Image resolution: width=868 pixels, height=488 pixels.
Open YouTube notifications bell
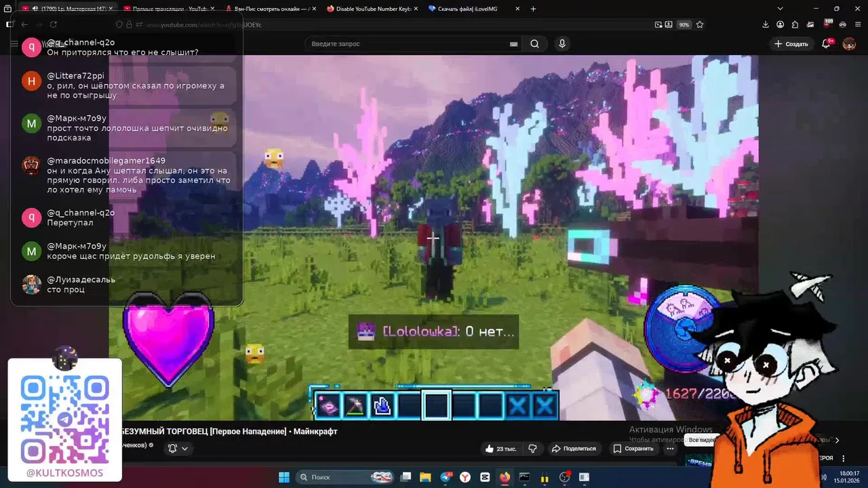(x=826, y=44)
